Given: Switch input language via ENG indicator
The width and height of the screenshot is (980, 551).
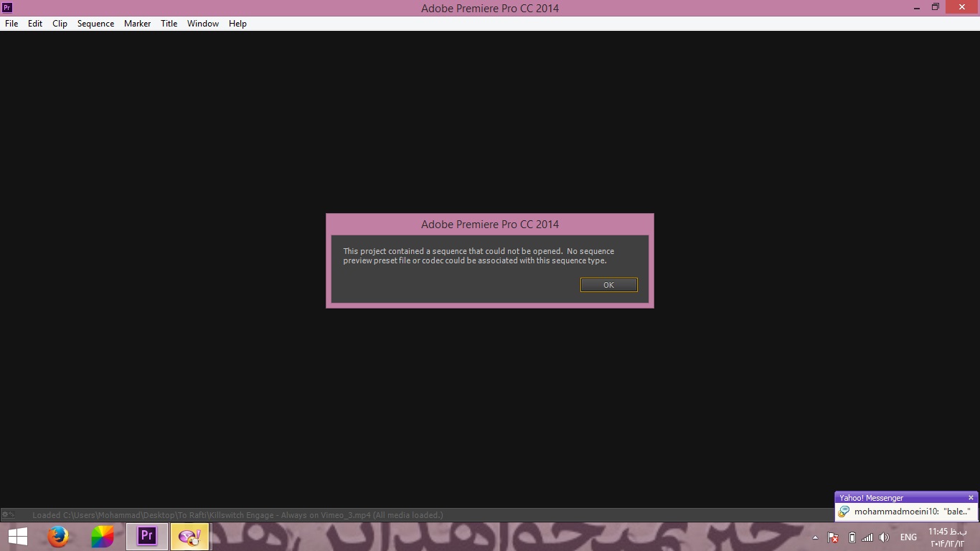Looking at the screenshot, I should (908, 537).
